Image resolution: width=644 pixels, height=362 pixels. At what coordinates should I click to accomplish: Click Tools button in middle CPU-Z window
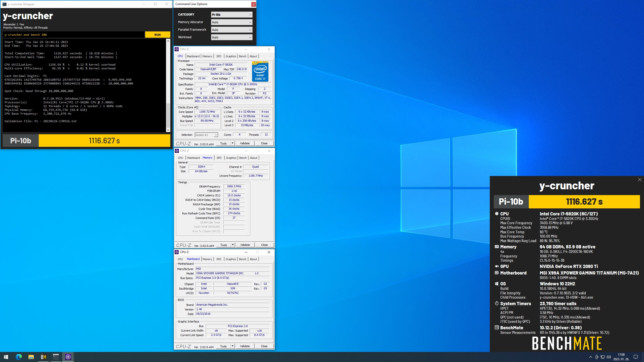(224, 245)
